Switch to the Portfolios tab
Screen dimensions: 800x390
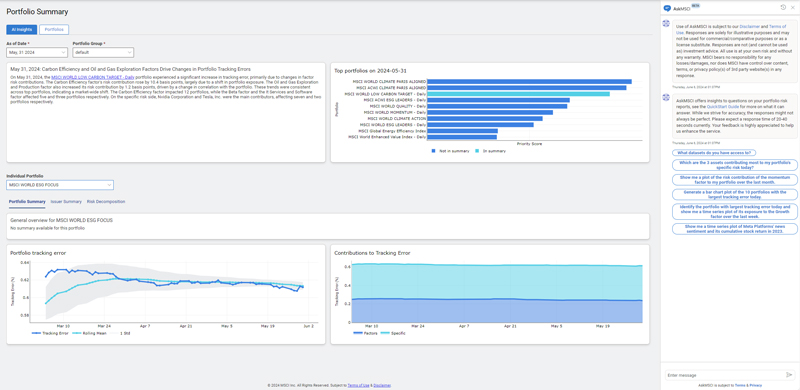[54, 30]
